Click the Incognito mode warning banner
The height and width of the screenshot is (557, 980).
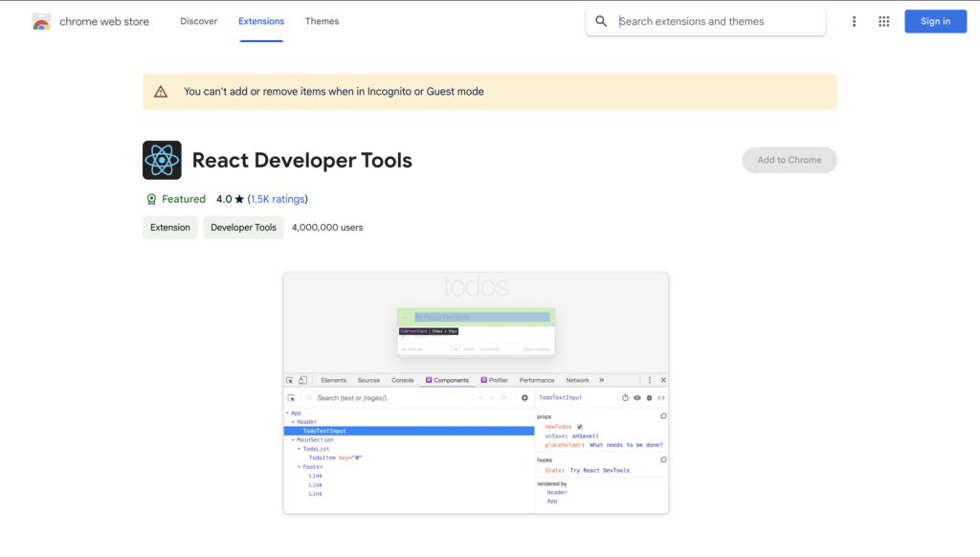point(489,91)
